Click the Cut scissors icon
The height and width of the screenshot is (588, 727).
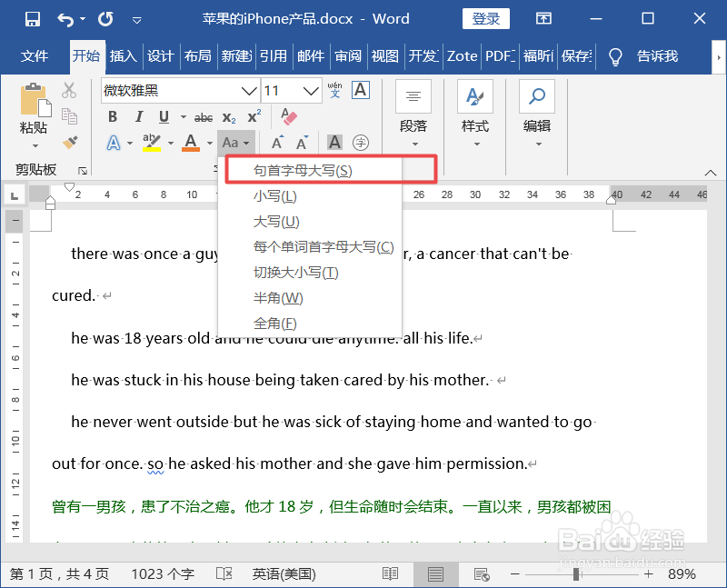69,90
